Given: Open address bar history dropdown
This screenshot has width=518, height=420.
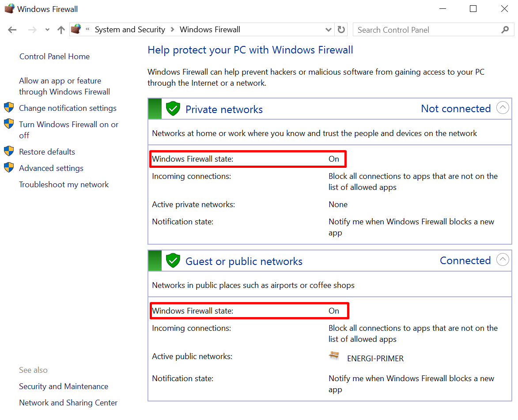Looking at the screenshot, I should click(x=328, y=30).
